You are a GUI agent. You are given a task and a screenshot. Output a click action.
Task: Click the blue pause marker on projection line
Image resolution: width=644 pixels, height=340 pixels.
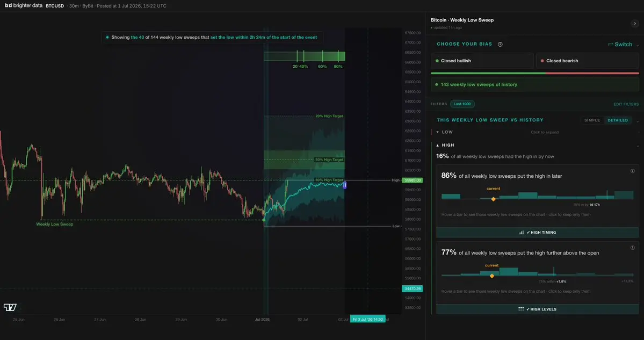point(345,185)
